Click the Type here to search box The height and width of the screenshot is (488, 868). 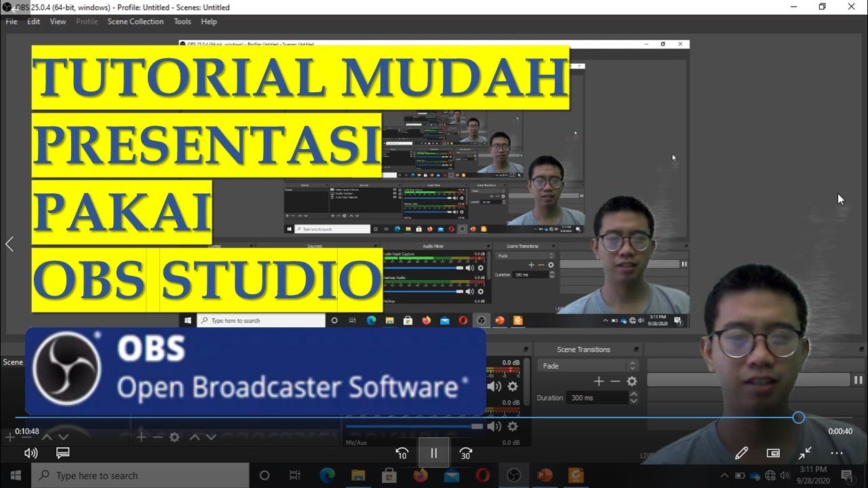[140, 475]
